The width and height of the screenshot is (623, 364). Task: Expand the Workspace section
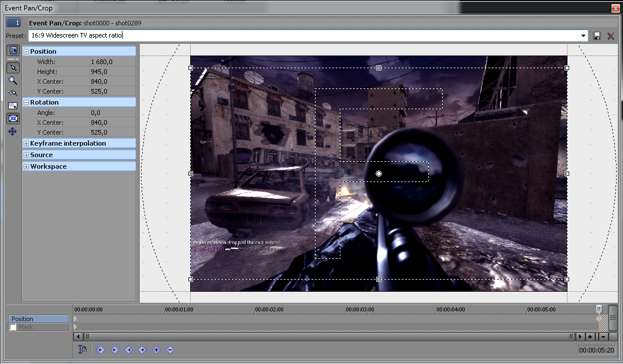click(x=26, y=166)
